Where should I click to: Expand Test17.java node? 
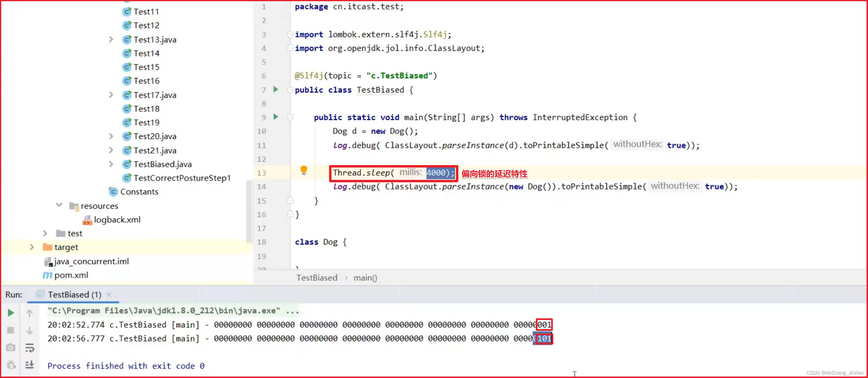111,95
